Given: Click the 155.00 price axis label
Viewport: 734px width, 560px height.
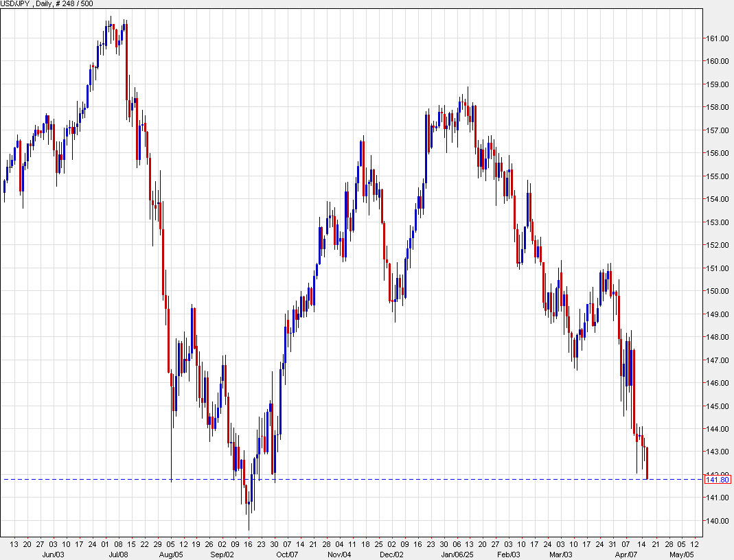Looking at the screenshot, I should tap(718, 176).
